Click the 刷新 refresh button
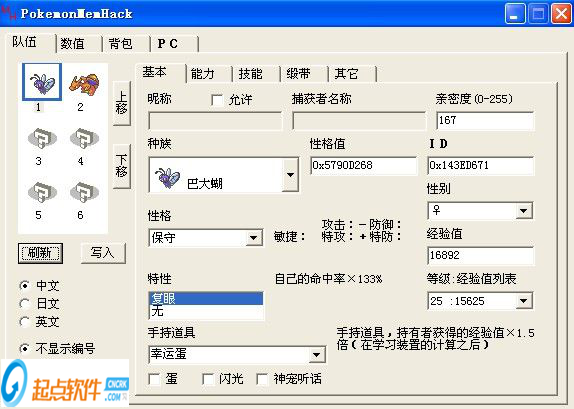Screen dimensions: 574x409 tap(40, 253)
